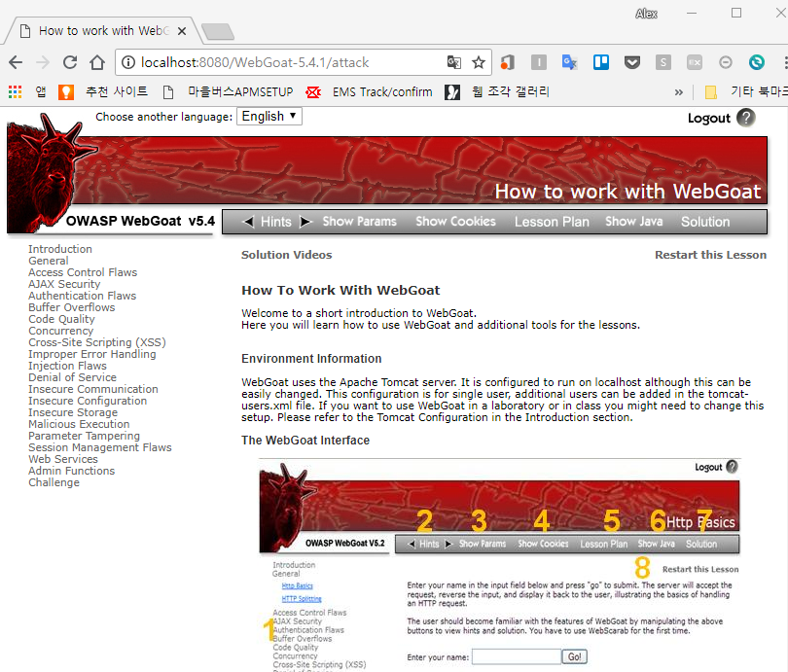Expand Injection Flaws in sidebar
The image size is (788, 672).
tap(67, 366)
